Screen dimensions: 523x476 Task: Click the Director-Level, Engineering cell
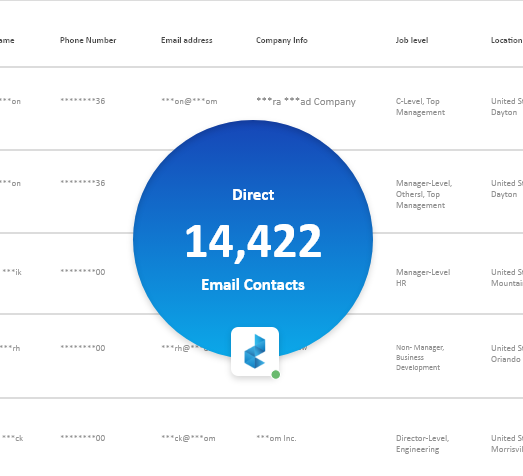pyautogui.click(x=422, y=444)
